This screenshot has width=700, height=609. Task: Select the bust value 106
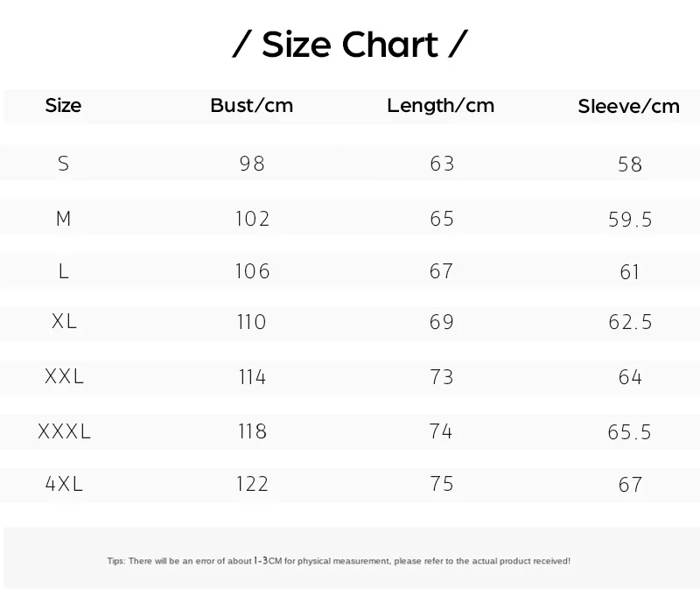(x=252, y=271)
